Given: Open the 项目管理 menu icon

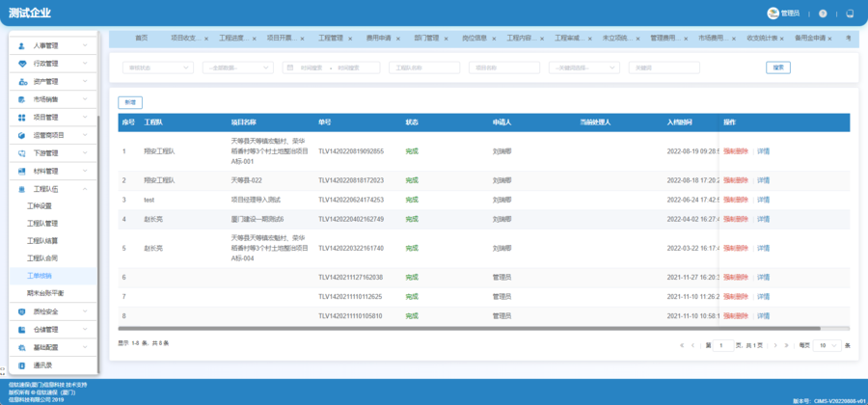Looking at the screenshot, I should point(21,118).
